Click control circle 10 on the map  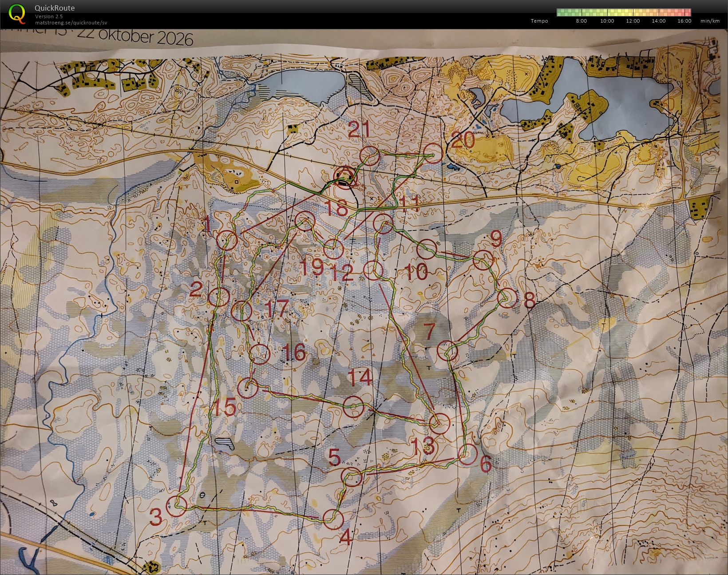(427, 249)
